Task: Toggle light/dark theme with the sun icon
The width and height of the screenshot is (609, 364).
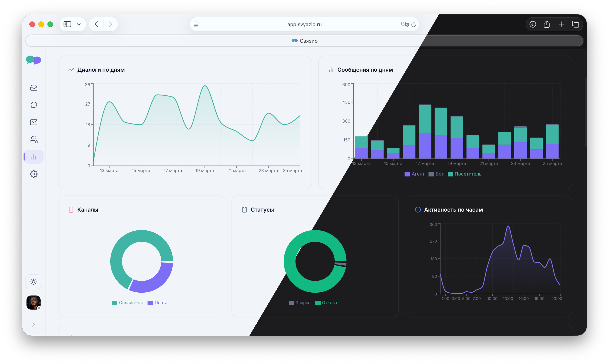Action: (34, 282)
